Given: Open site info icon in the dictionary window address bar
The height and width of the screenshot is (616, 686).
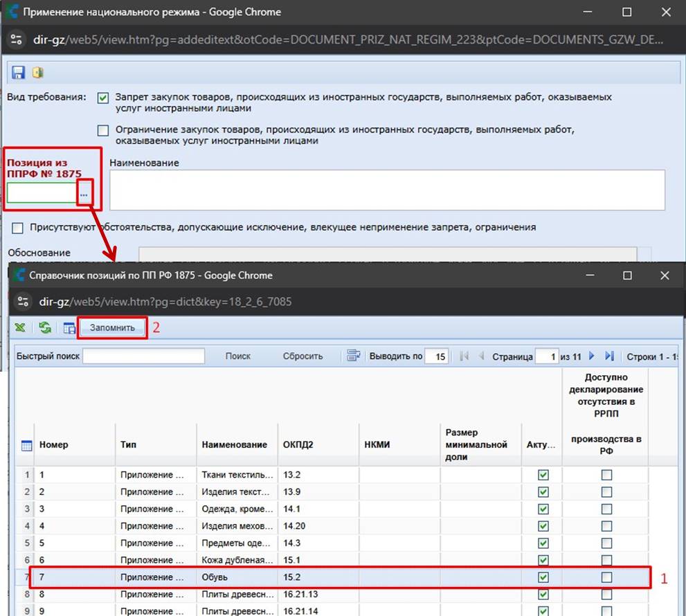Looking at the screenshot, I should click(22, 302).
